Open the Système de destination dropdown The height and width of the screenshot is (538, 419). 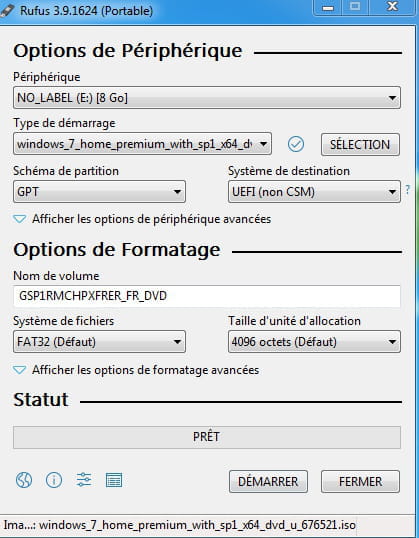click(314, 191)
